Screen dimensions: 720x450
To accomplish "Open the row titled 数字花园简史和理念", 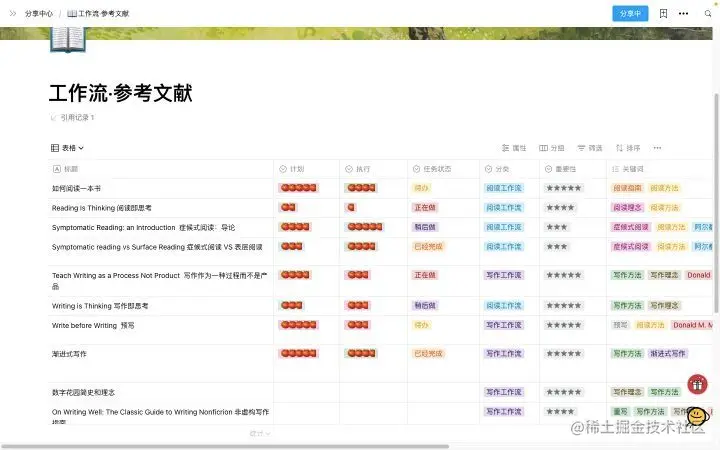I will click(x=83, y=393).
